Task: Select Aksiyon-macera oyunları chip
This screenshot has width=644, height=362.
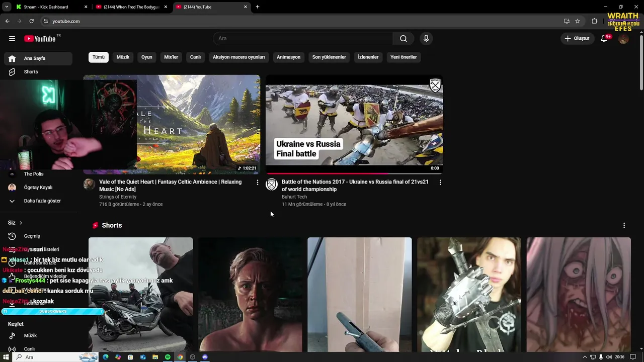Action: (x=238, y=57)
